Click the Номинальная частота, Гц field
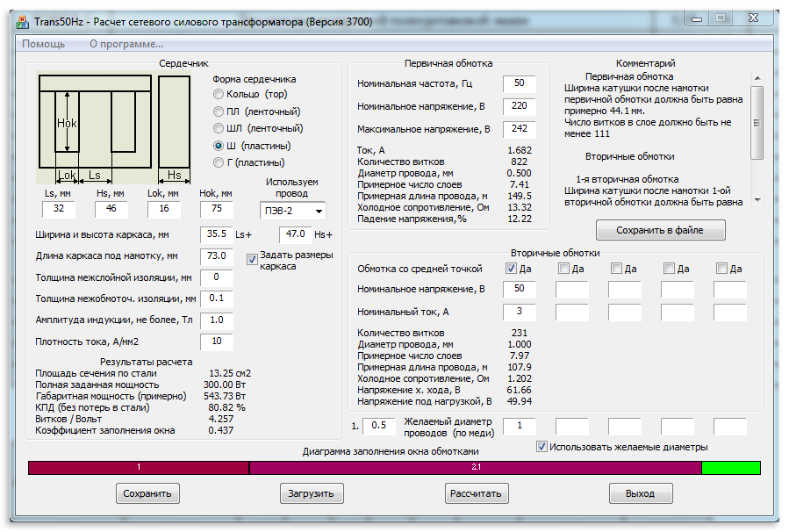Screen dimensions: 789x532 (520, 83)
